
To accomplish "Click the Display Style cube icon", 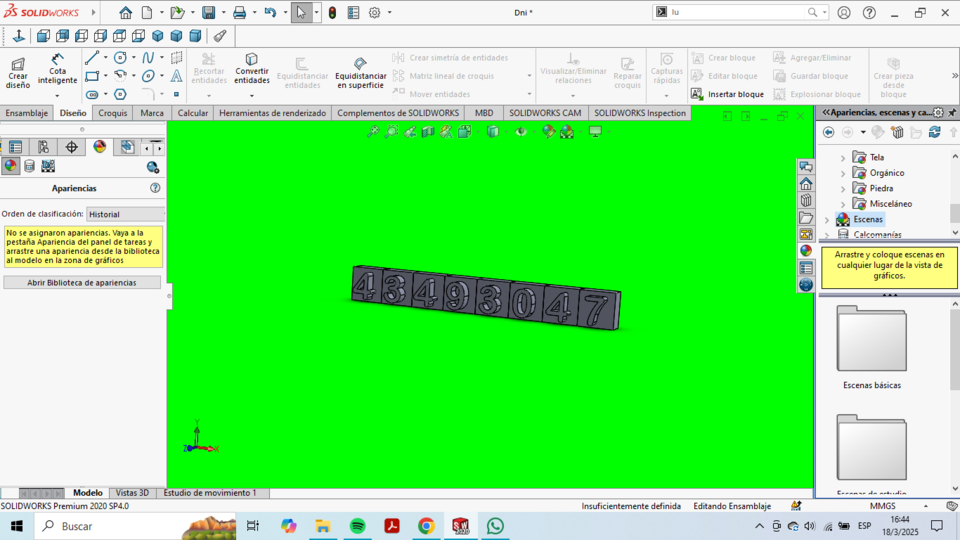I will click(493, 132).
